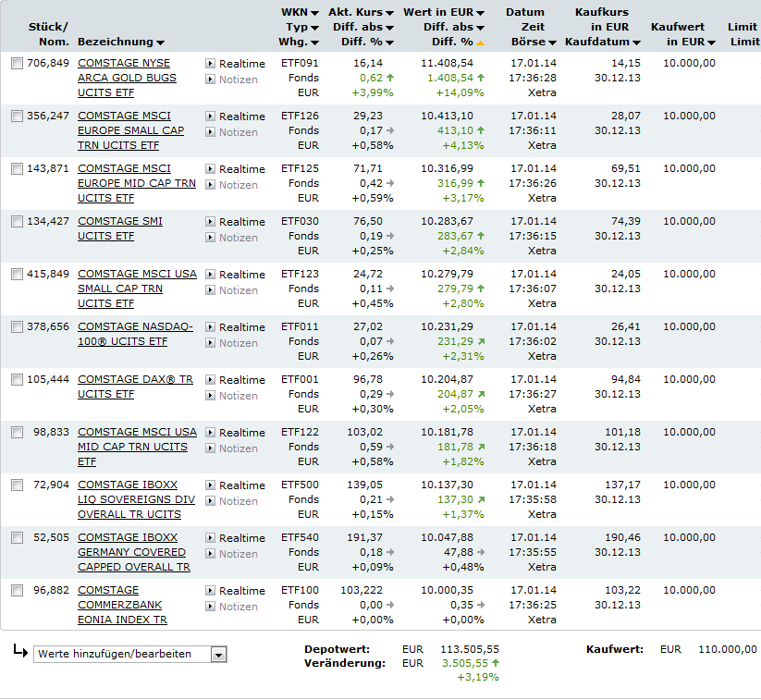Image resolution: width=761 pixels, height=700 pixels.
Task: Open Realtime icon in ETF122 USA Mid Cap row
Action: tap(210, 432)
